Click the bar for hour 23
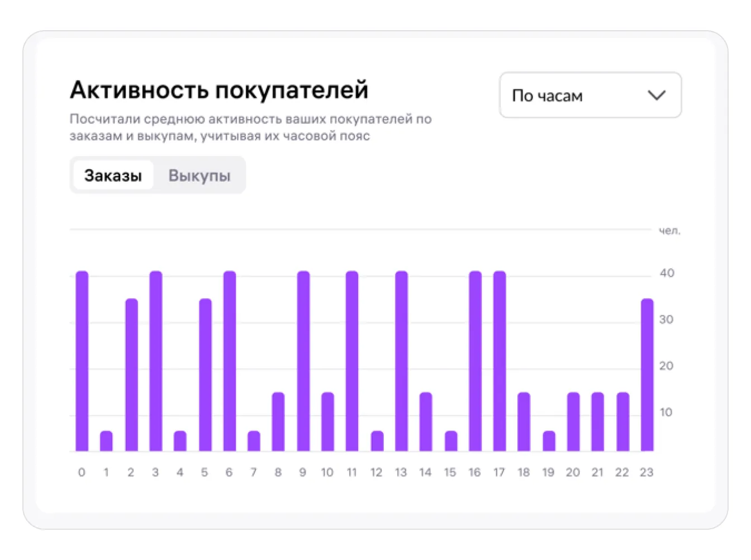This screenshot has width=751, height=560. click(x=647, y=374)
